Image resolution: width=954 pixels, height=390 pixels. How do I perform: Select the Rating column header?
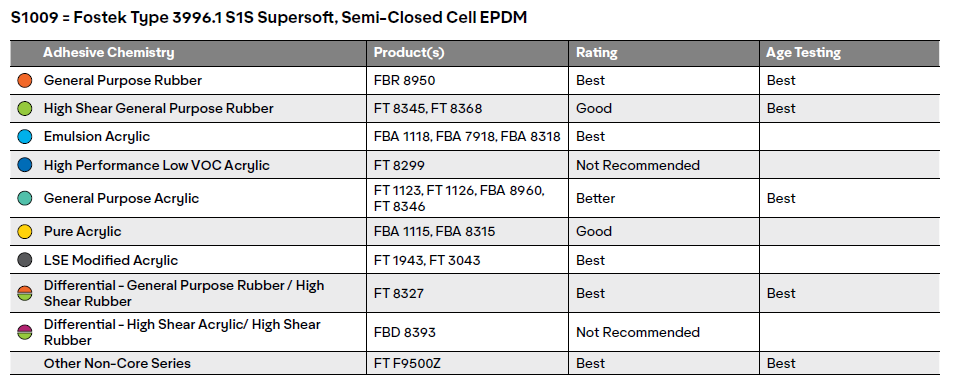coord(597,53)
